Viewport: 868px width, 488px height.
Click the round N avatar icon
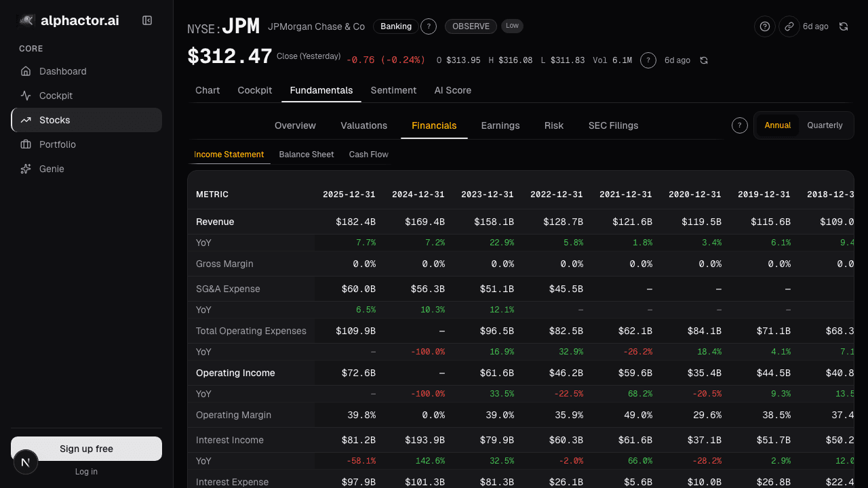pyautogui.click(x=26, y=462)
